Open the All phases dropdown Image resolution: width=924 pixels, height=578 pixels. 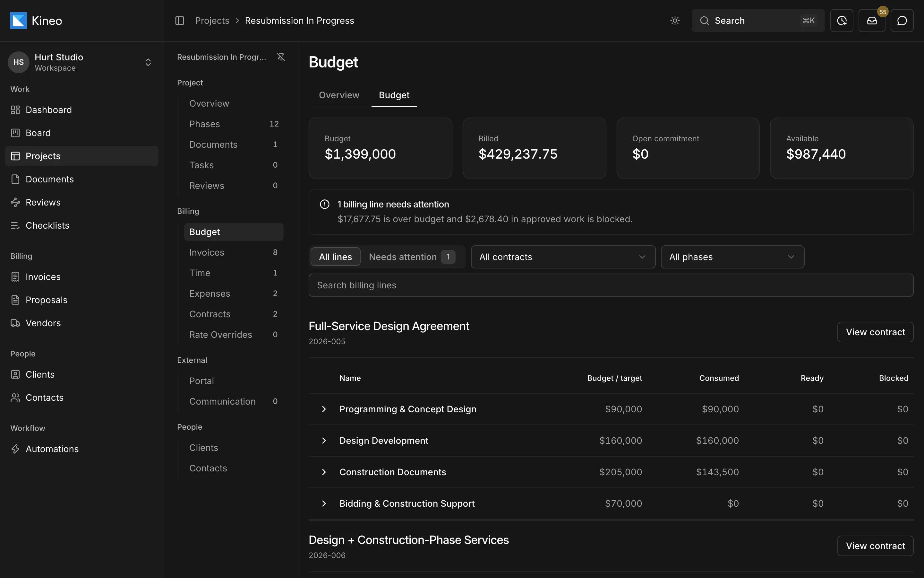click(732, 257)
